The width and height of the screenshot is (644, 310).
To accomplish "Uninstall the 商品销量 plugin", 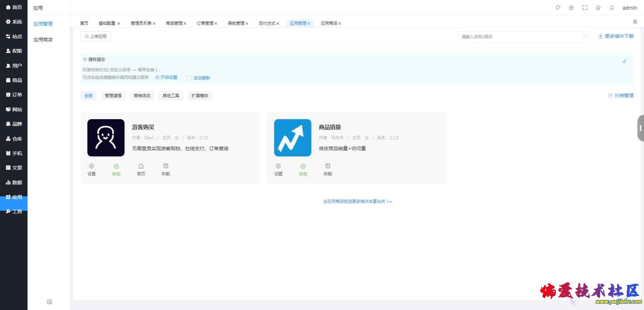I will (328, 169).
